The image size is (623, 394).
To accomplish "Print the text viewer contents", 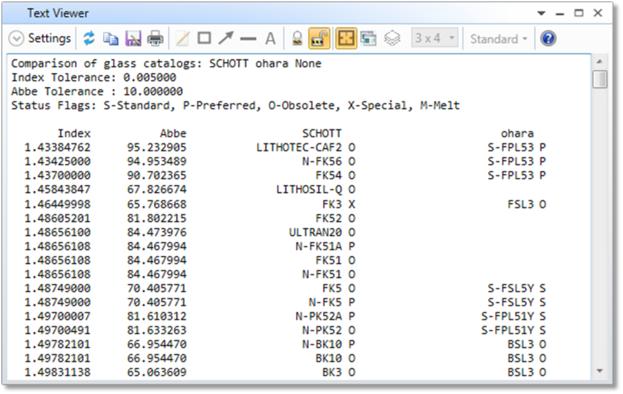I will point(155,39).
